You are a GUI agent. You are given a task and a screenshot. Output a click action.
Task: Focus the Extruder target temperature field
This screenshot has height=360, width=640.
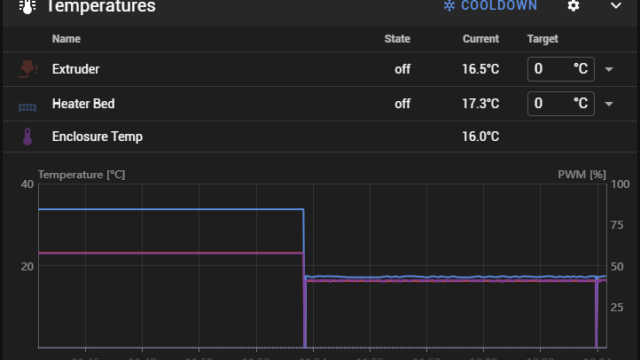click(560, 69)
